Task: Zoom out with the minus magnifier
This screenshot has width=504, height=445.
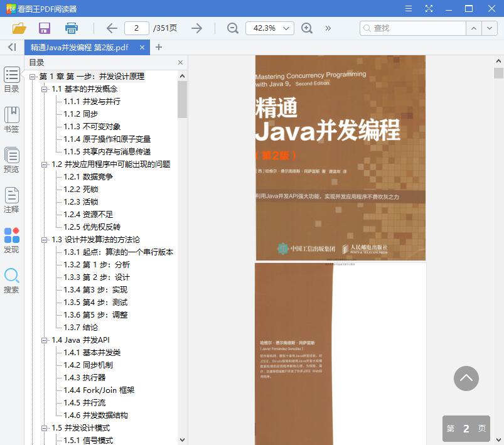Action: [233, 28]
